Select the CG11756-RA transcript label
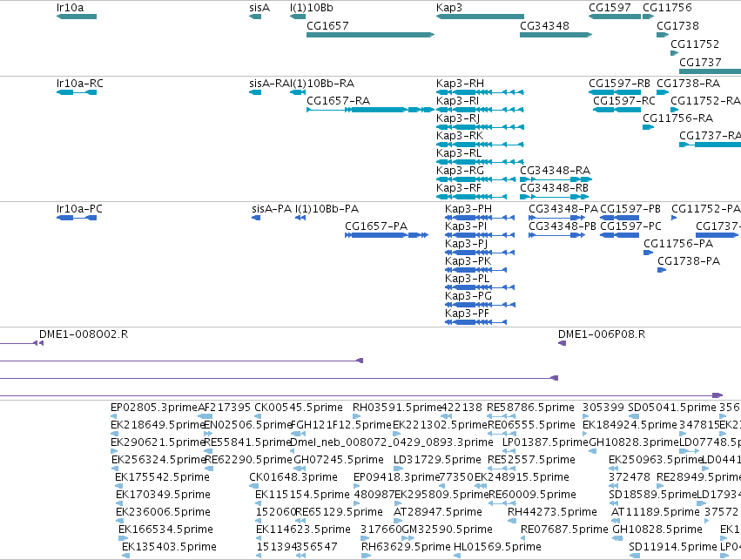This screenshot has height=560, width=741. (x=677, y=118)
